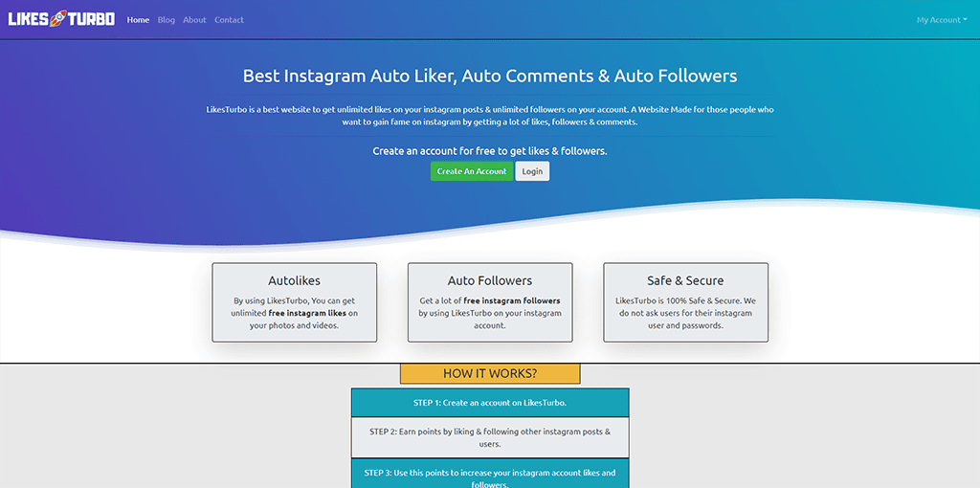Click the Best Instagram Auto Liker headline
Viewport: 980px width, 488px height.
point(490,77)
